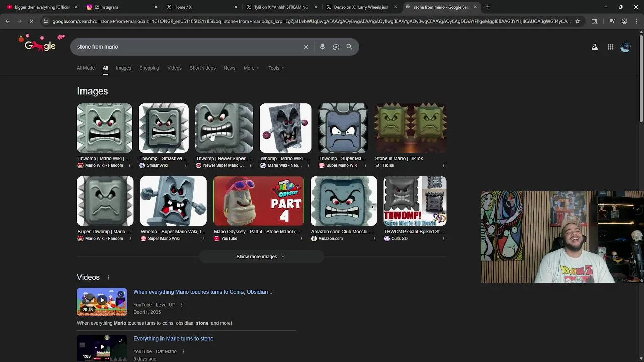Open the 'Thwomp | Mario Wiki' Fandom link
Screen dimensions: 644x362
pos(104,159)
